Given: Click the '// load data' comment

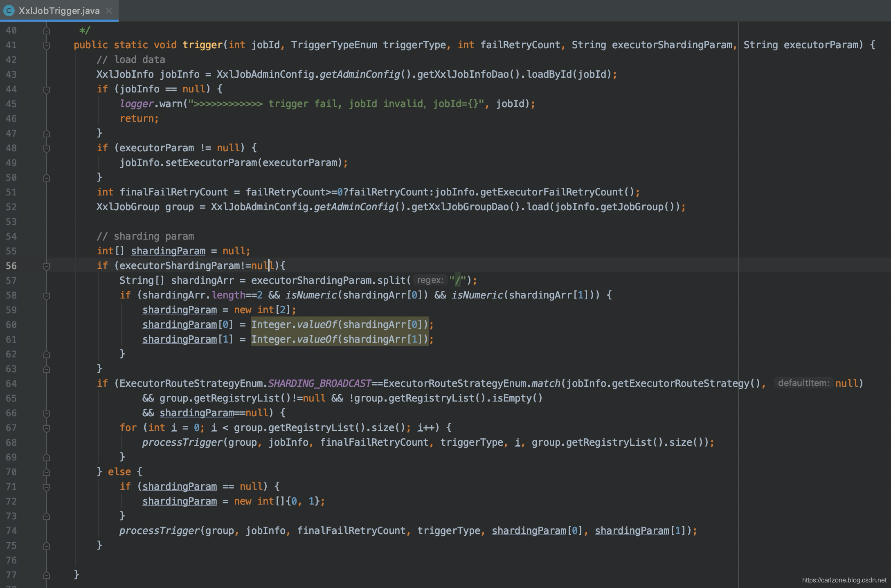Looking at the screenshot, I should tap(131, 60).
